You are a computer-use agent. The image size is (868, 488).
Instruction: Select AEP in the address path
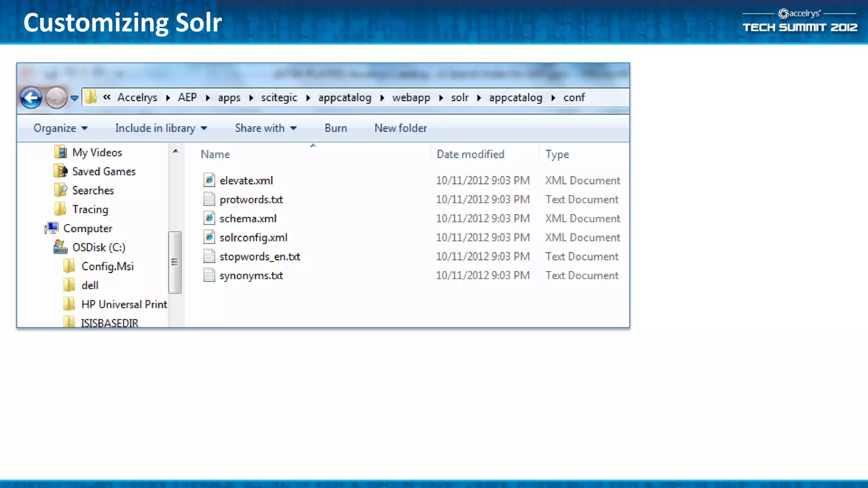(x=187, y=97)
